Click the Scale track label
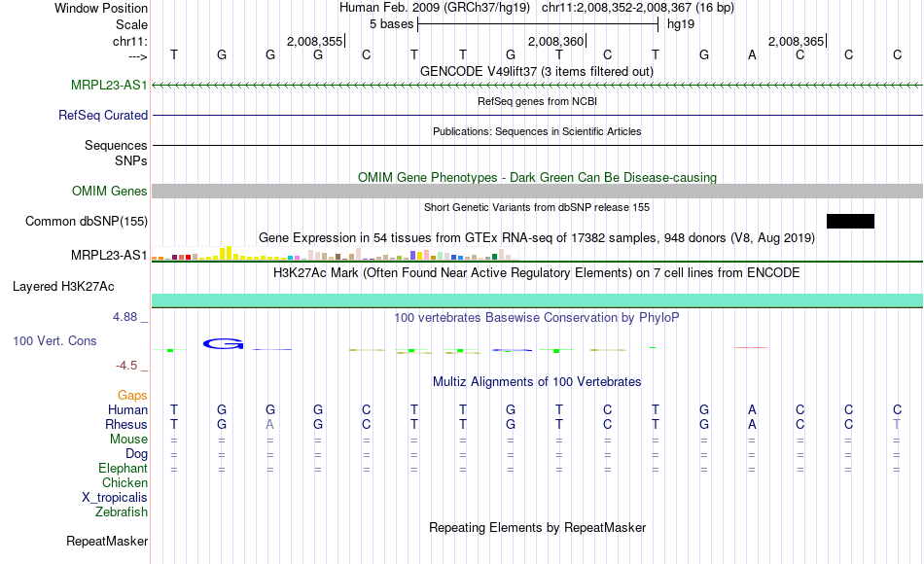The image size is (924, 564). pyautogui.click(x=131, y=24)
